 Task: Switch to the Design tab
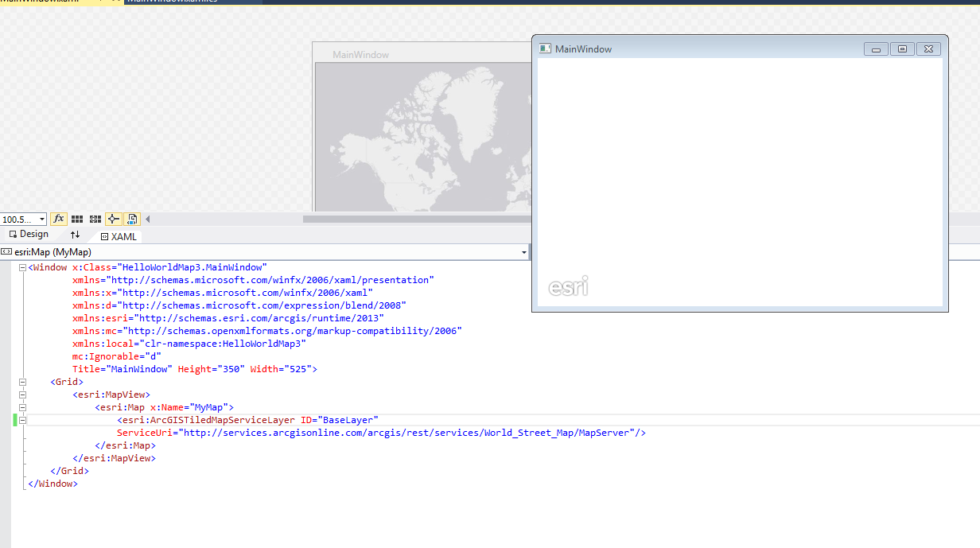click(29, 235)
